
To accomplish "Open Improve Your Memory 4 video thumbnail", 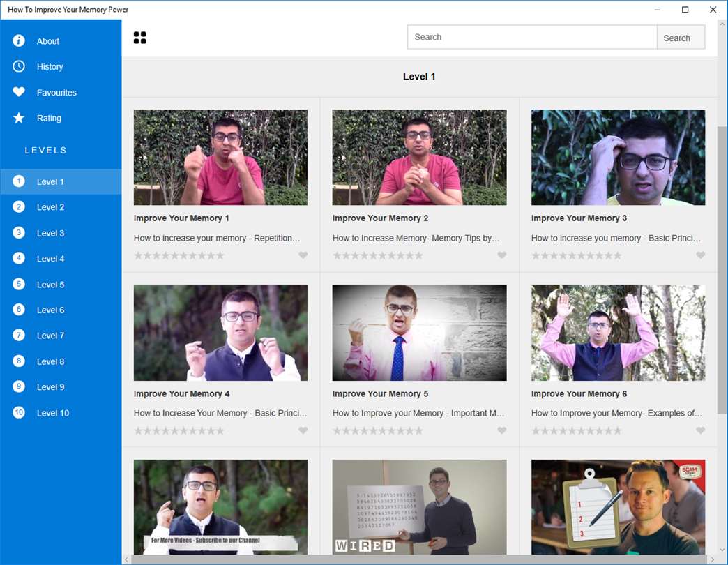I will pos(220,333).
